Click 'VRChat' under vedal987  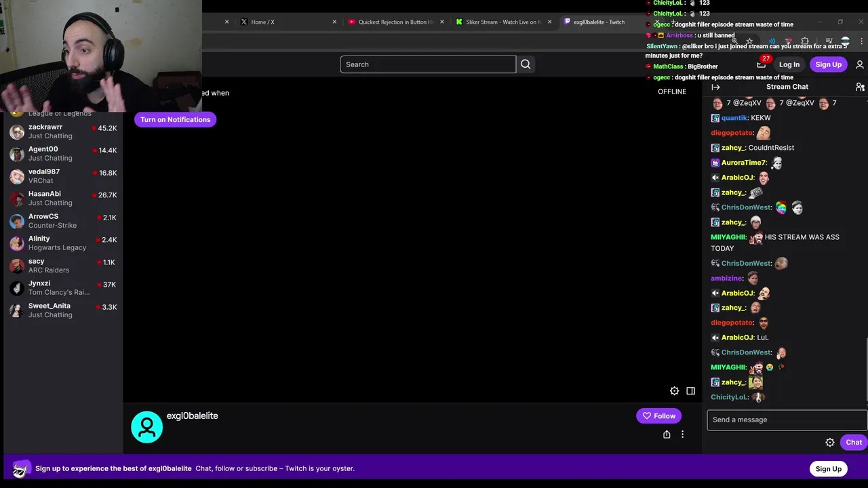click(41, 181)
